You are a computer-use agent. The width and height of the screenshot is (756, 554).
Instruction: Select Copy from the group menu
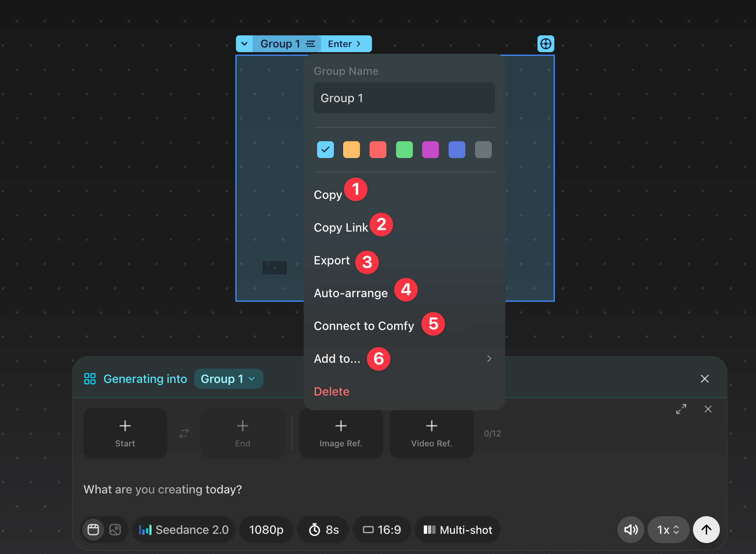(x=328, y=195)
